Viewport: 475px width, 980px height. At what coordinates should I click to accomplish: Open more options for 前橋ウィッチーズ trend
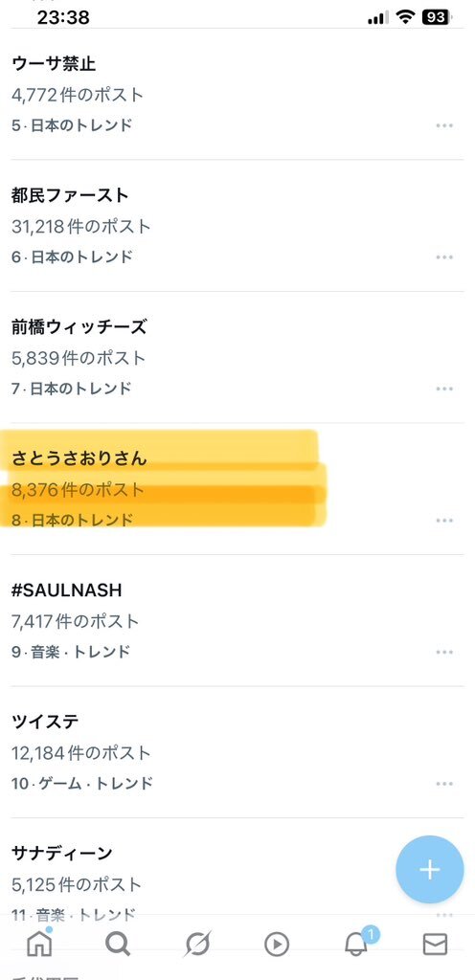click(x=444, y=389)
